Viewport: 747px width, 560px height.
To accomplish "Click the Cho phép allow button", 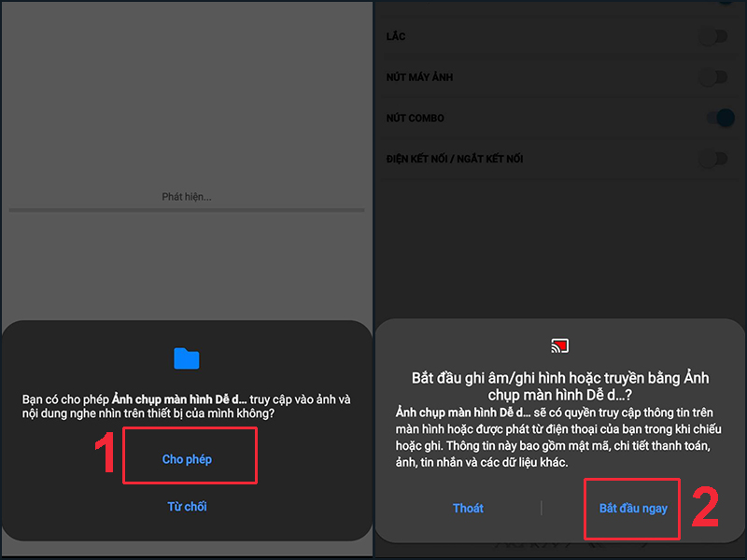I will click(187, 459).
